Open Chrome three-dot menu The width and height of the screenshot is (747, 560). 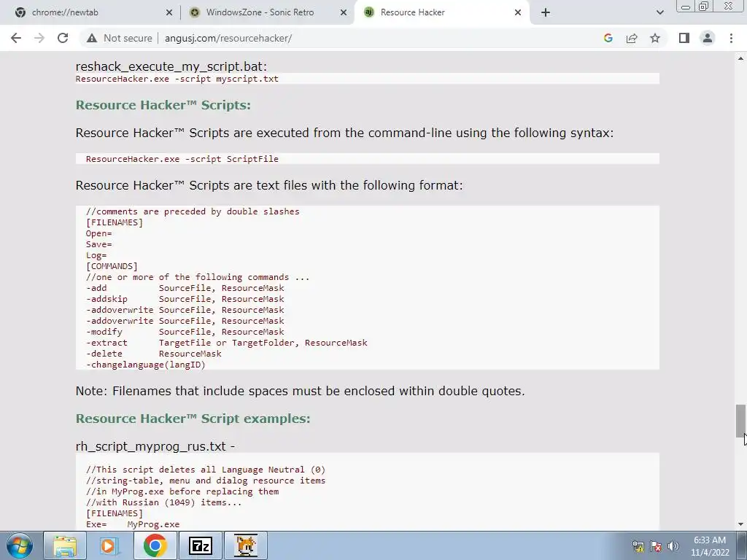pyautogui.click(x=731, y=38)
